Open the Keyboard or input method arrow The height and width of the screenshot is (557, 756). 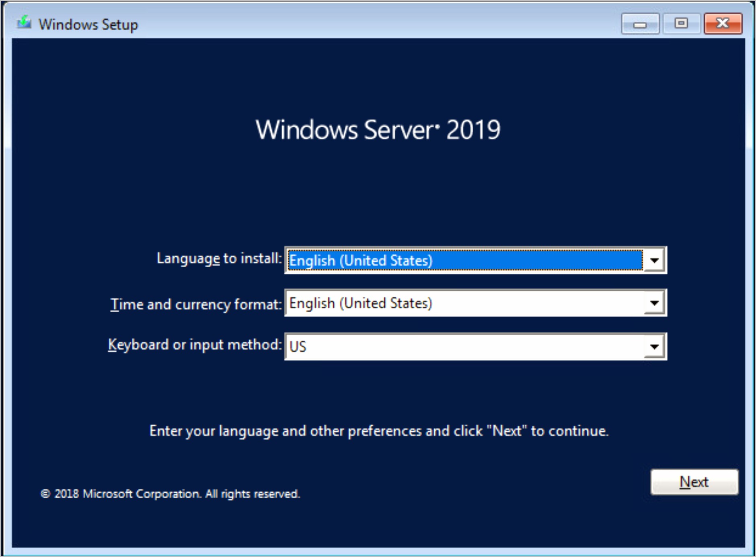tap(654, 346)
